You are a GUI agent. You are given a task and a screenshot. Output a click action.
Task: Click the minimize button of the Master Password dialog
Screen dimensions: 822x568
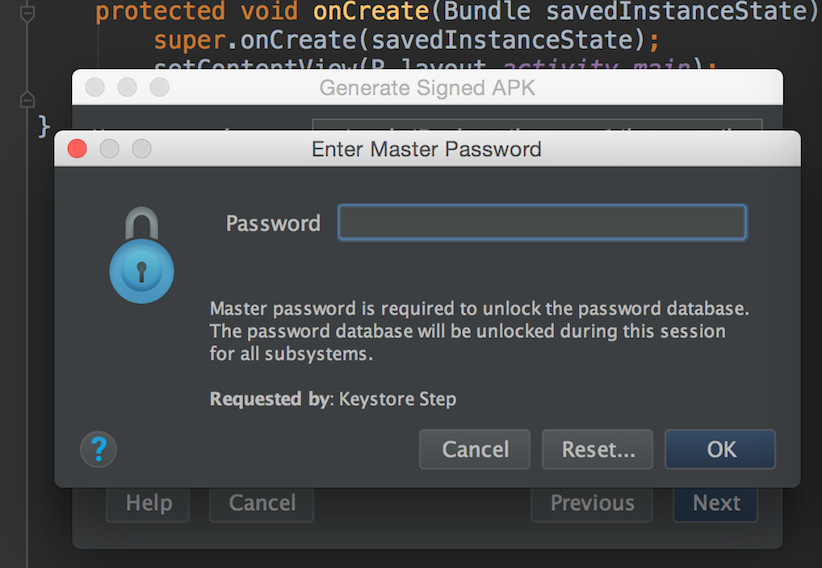pyautogui.click(x=109, y=149)
